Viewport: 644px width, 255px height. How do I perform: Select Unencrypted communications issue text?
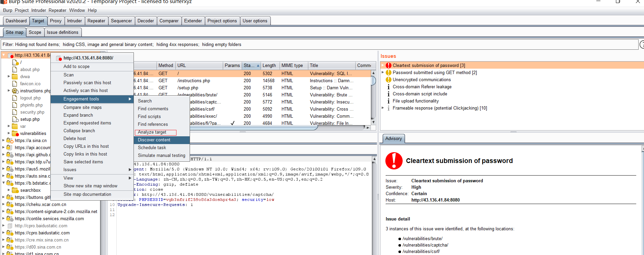(x=422, y=79)
